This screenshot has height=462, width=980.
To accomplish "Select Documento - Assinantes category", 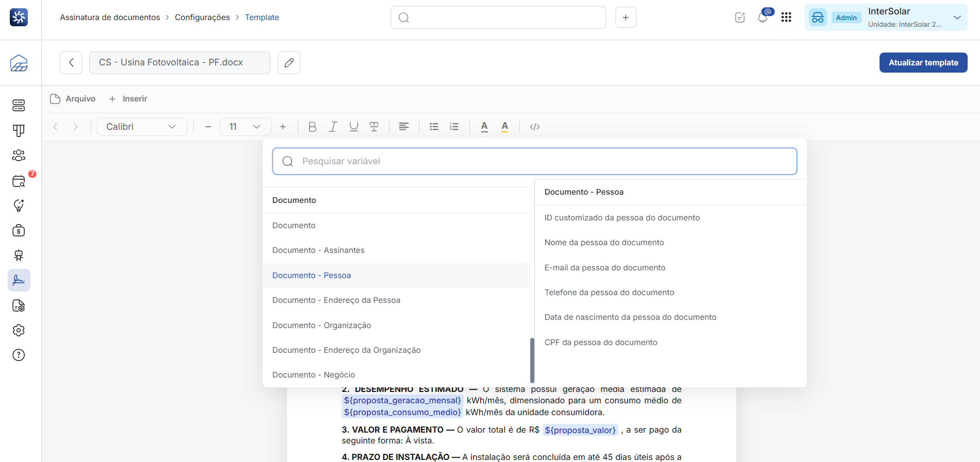I will point(397,250).
